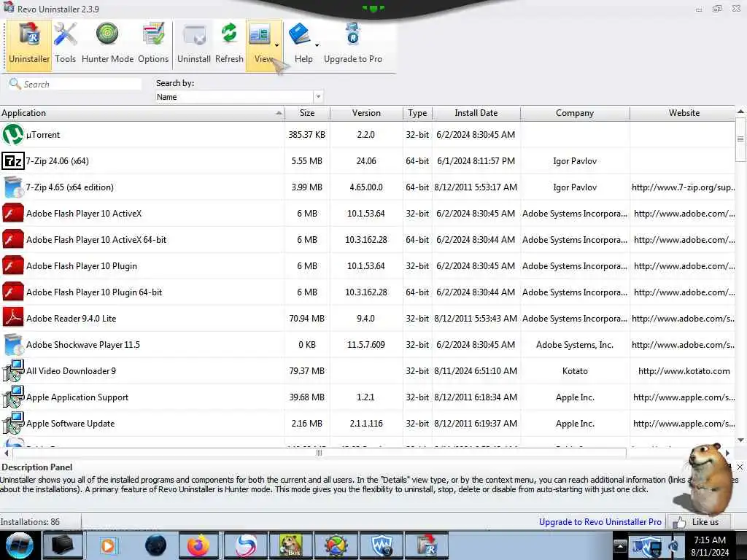The image size is (747, 560).
Task: Sort by the Type column header
Action: [417, 113]
